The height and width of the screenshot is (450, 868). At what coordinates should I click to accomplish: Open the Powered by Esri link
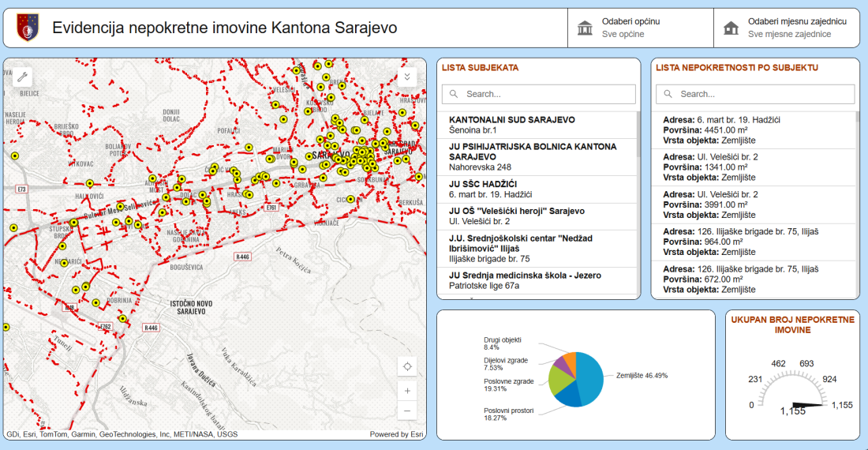(x=396, y=434)
